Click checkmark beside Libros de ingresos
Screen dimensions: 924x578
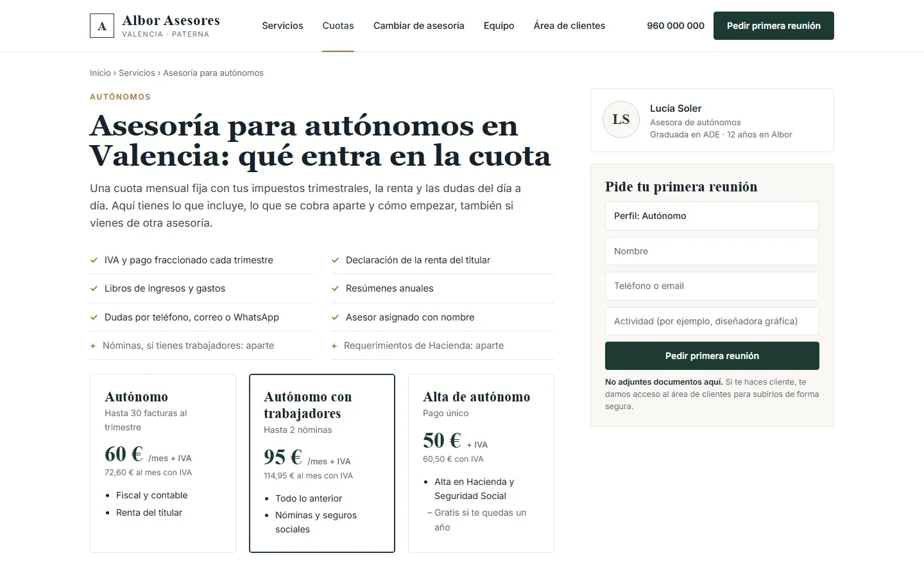coord(94,288)
